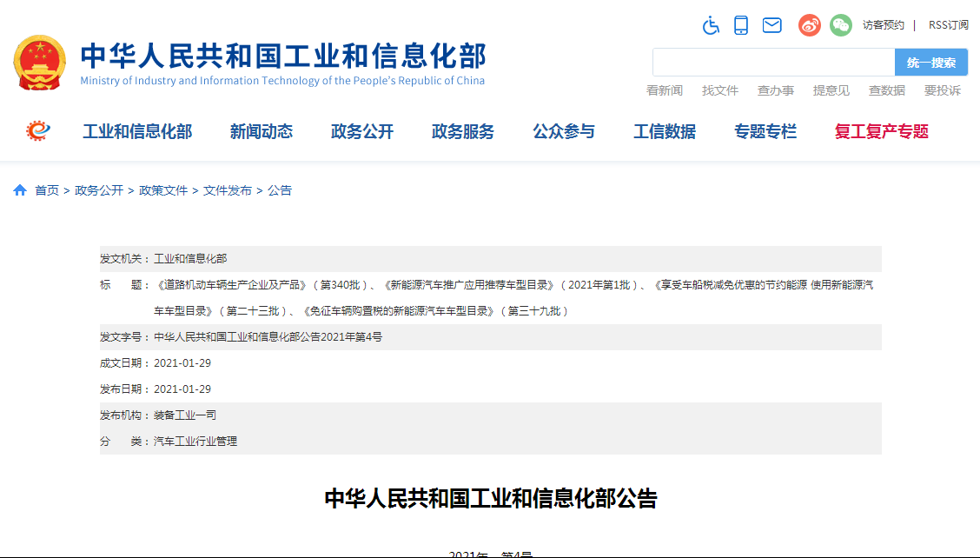Click the home icon in breadcrumb
Image resolution: width=980 pixels, height=558 pixels.
pyautogui.click(x=20, y=190)
